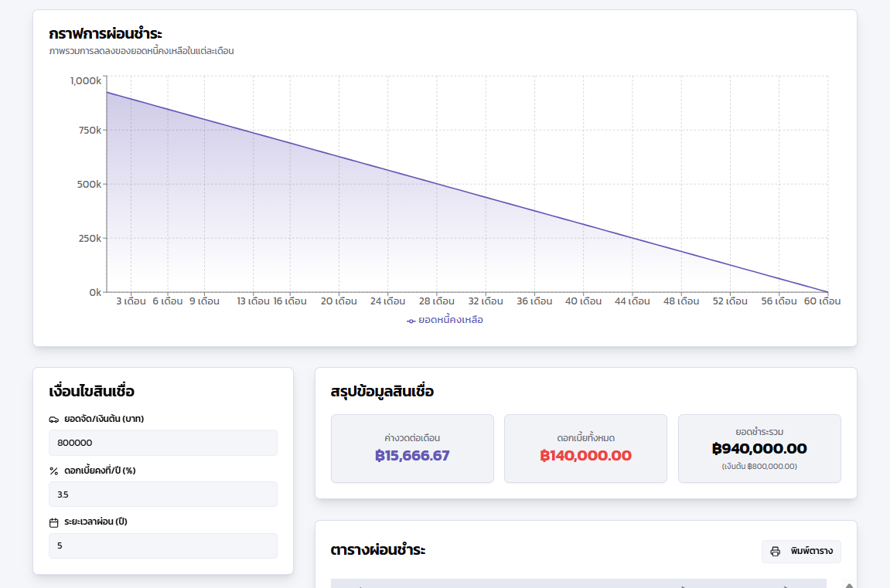Click the loan term field showing 5

tap(162, 546)
